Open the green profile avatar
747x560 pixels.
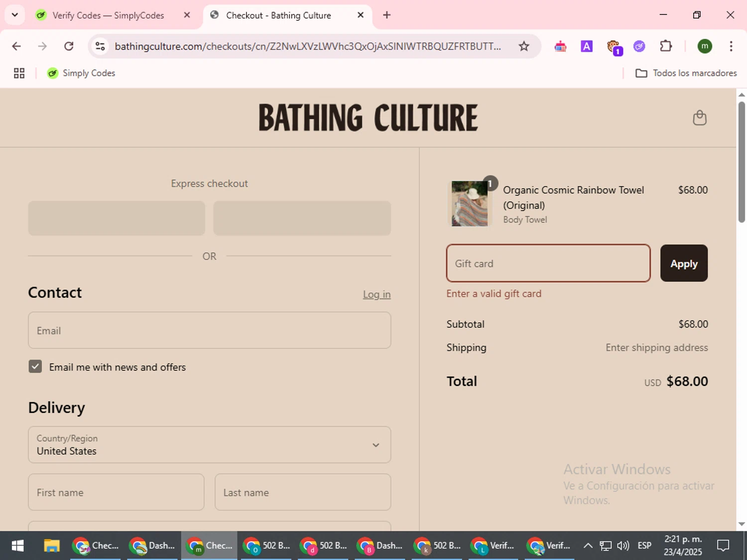(705, 46)
